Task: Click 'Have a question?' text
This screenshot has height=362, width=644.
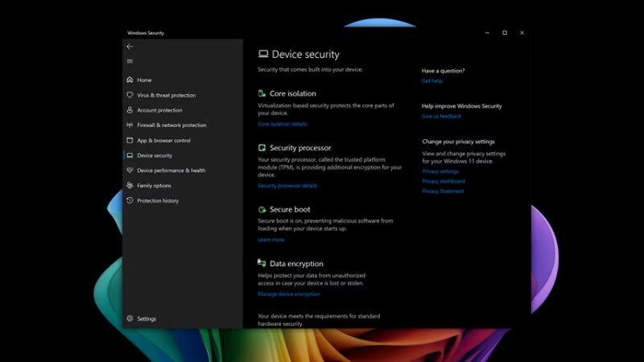Action: (444, 71)
